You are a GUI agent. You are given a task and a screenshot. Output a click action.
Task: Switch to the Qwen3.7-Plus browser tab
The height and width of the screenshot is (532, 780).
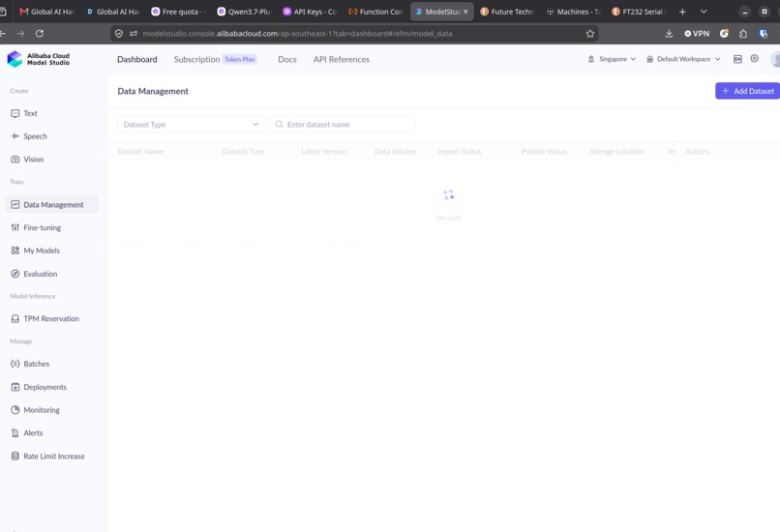244,12
